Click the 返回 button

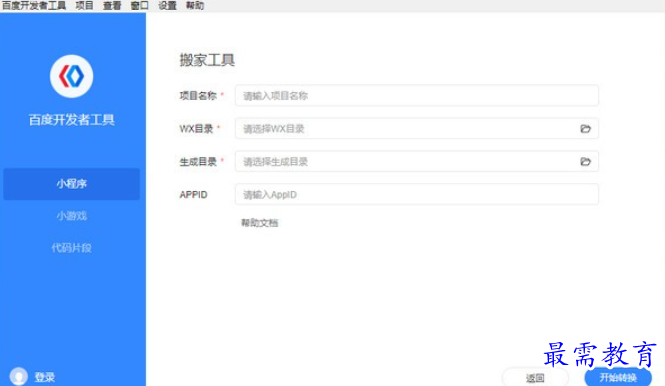point(535,377)
